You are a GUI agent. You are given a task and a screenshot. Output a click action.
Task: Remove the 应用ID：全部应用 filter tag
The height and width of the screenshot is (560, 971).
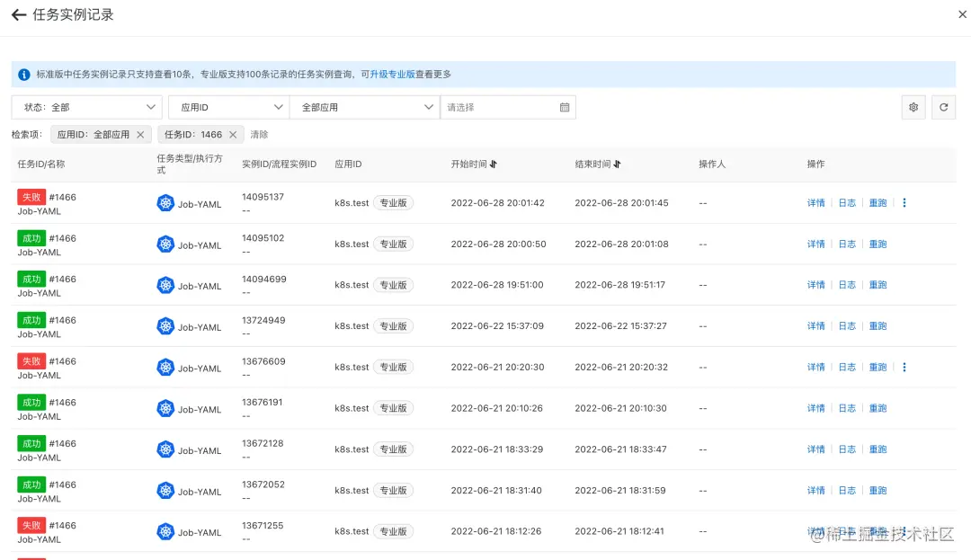(140, 134)
